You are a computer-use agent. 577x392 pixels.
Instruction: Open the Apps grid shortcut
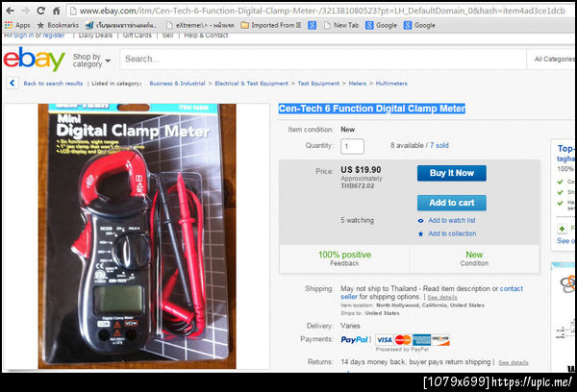click(x=17, y=25)
